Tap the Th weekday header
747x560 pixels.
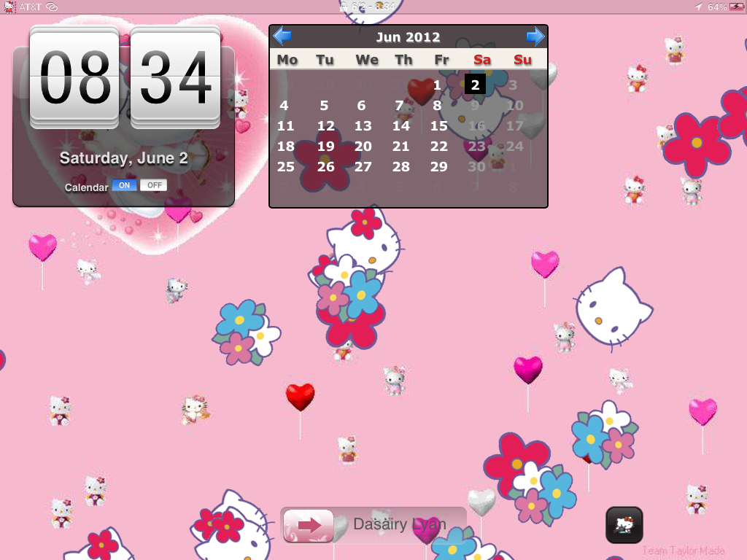pos(403,60)
